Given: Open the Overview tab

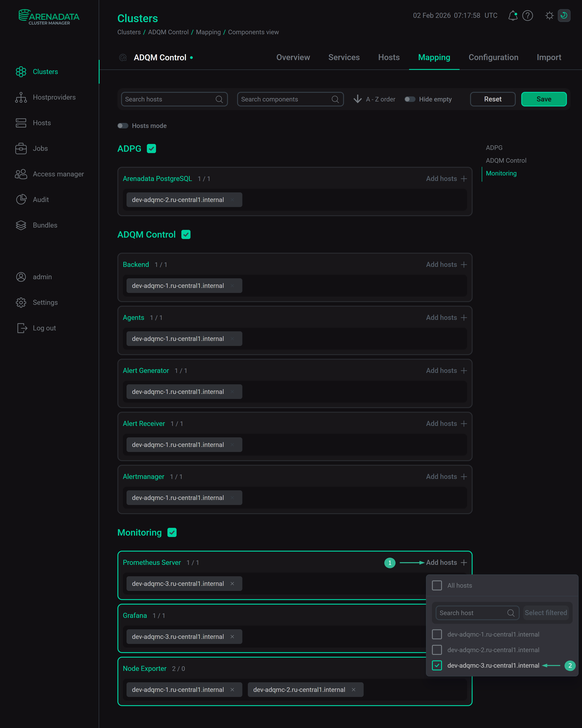Looking at the screenshot, I should click(293, 57).
